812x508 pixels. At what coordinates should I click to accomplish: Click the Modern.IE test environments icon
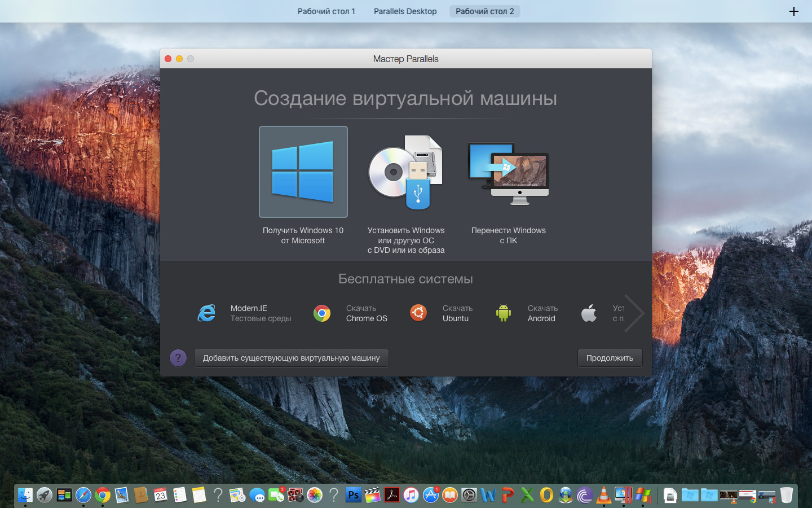(206, 313)
